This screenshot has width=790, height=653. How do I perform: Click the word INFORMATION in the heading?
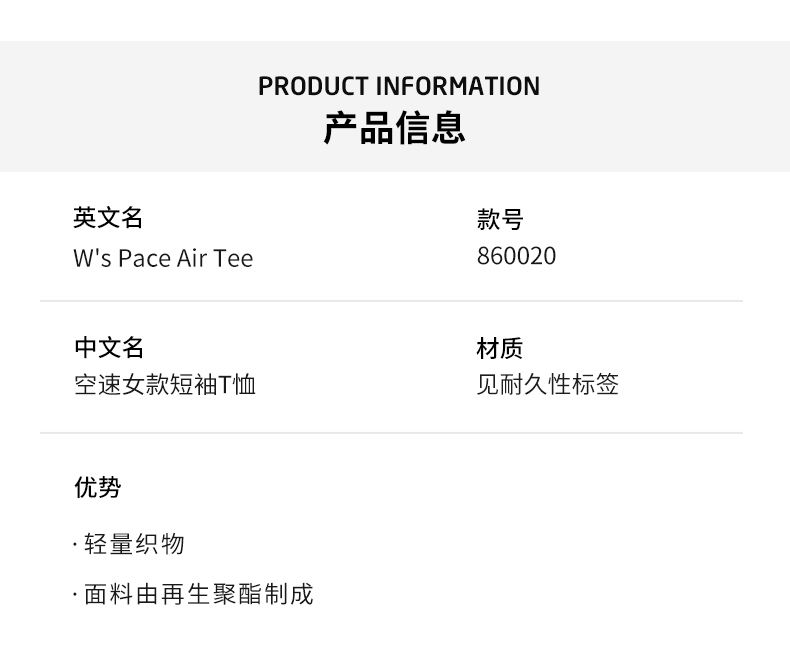(458, 87)
